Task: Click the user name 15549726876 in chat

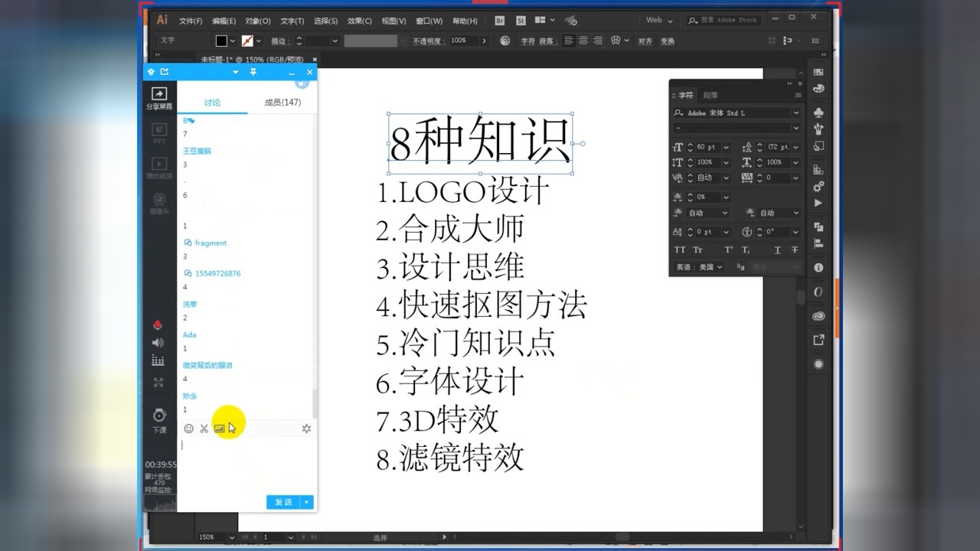Action: coord(217,273)
